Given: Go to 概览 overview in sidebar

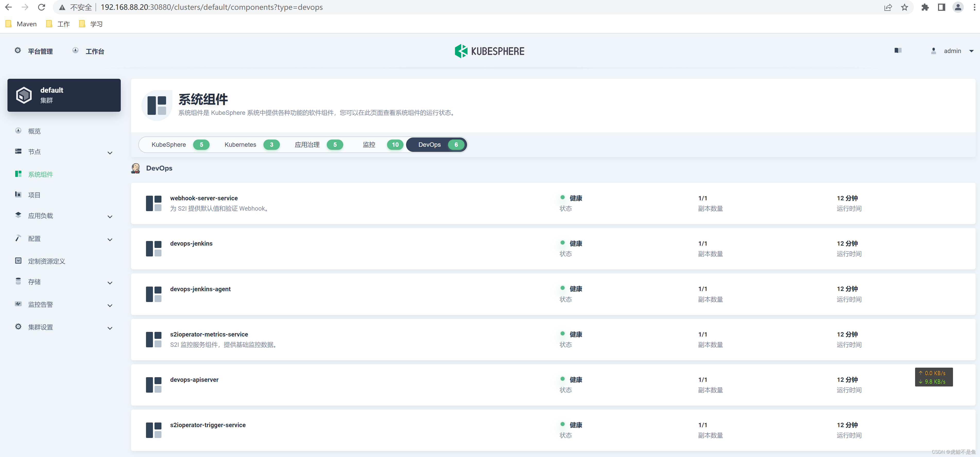Looking at the screenshot, I should pyautogui.click(x=34, y=131).
